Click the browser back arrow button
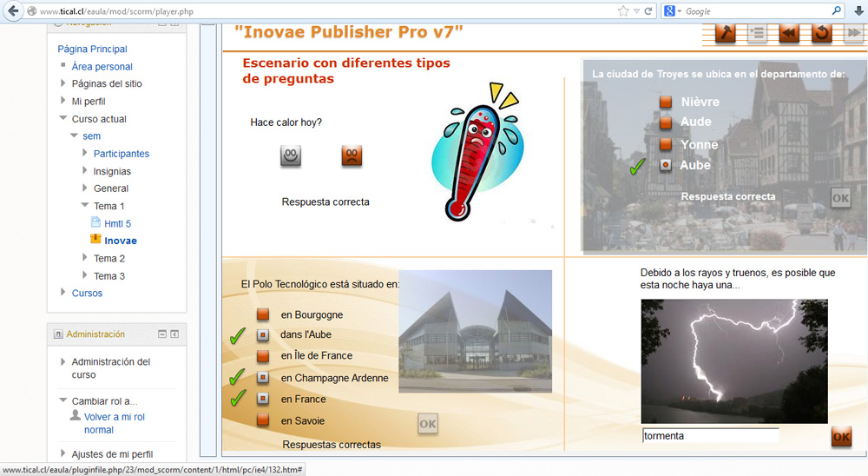The width and height of the screenshot is (868, 476). [x=13, y=10]
